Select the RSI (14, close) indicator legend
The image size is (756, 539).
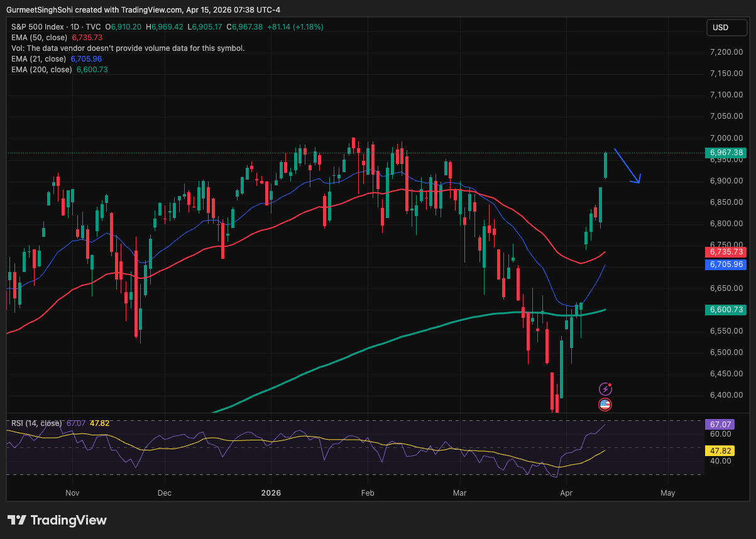click(x=36, y=423)
